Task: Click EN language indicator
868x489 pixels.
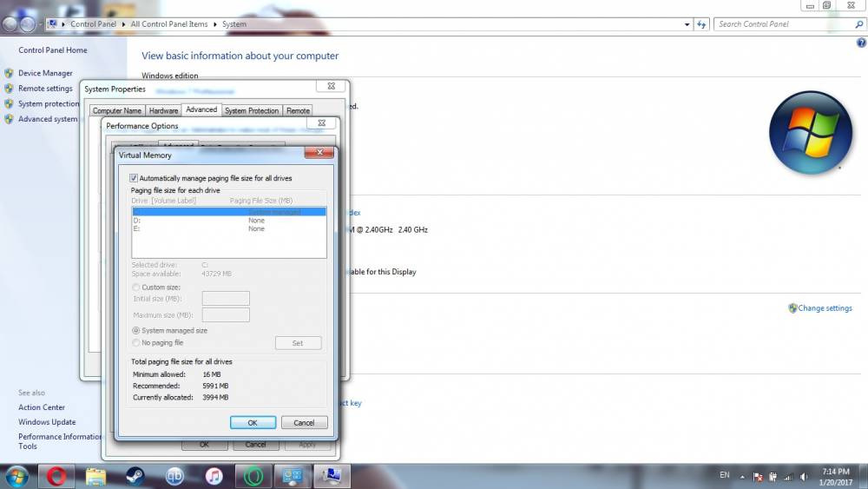Action: (725, 475)
